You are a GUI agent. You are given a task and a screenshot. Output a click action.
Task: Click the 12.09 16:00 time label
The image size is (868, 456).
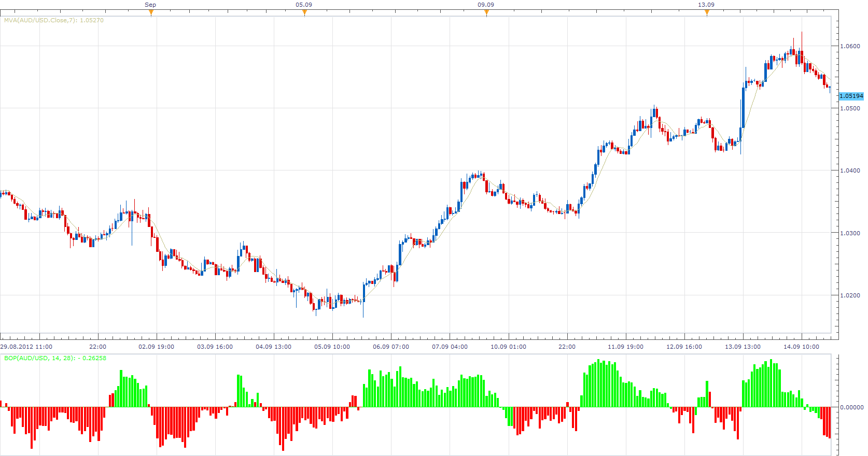(684, 347)
